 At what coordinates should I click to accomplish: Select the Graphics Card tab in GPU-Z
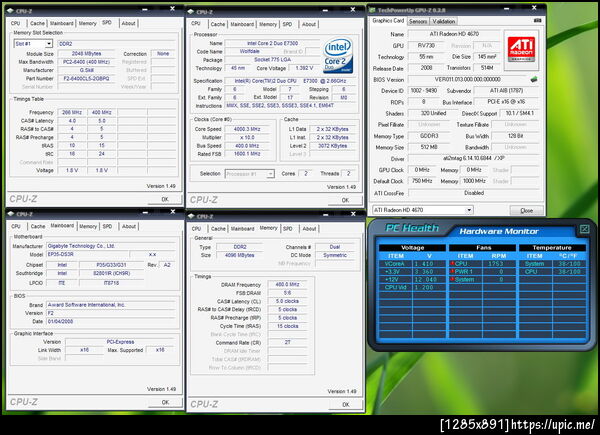click(388, 21)
